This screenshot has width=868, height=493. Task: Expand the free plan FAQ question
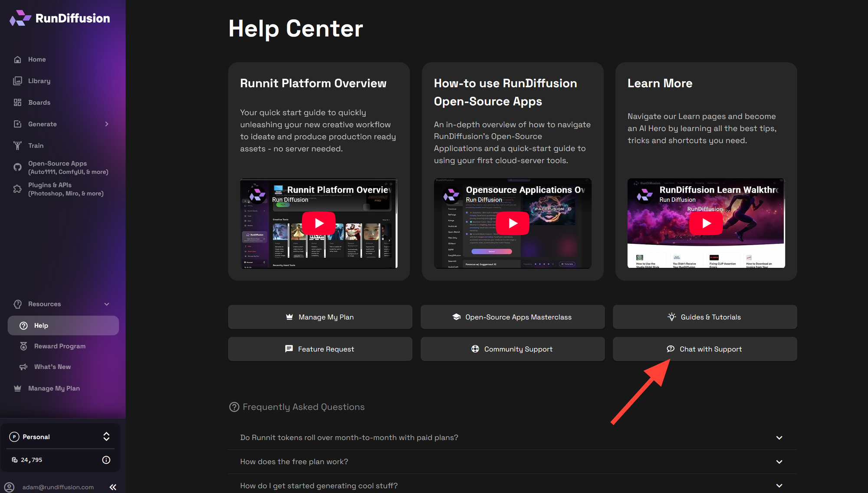click(513, 462)
